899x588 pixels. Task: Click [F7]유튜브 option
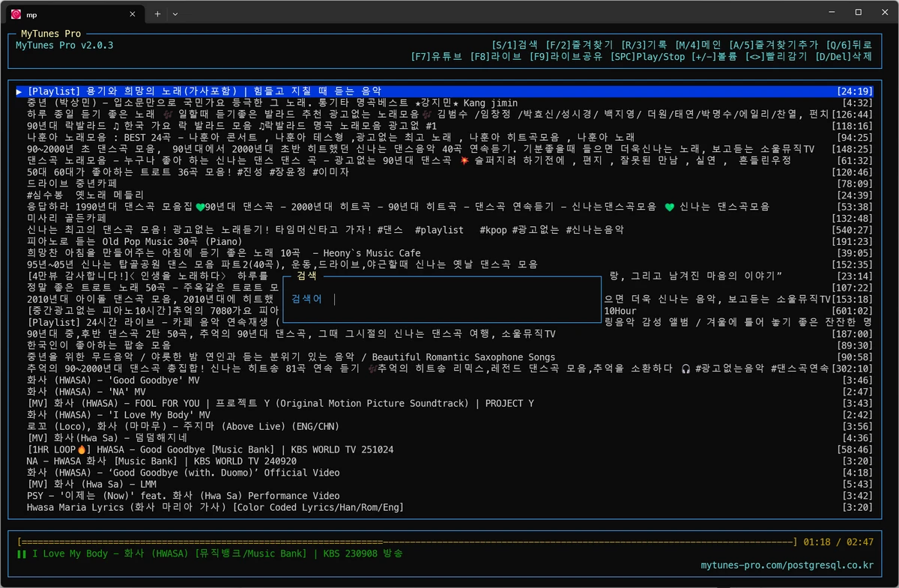tap(438, 56)
